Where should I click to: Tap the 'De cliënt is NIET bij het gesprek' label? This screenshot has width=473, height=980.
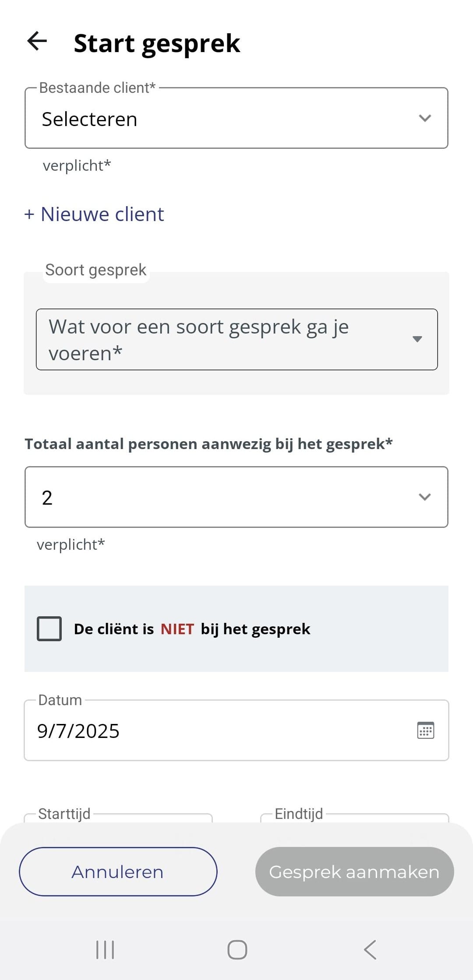[192, 629]
